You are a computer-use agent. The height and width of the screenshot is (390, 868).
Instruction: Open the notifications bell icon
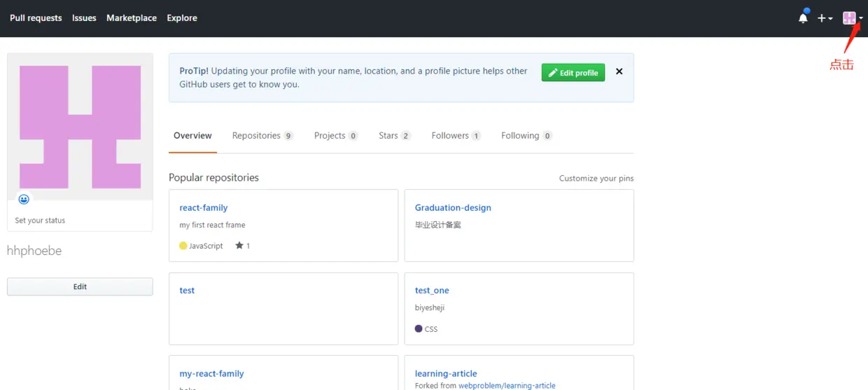[x=803, y=18]
